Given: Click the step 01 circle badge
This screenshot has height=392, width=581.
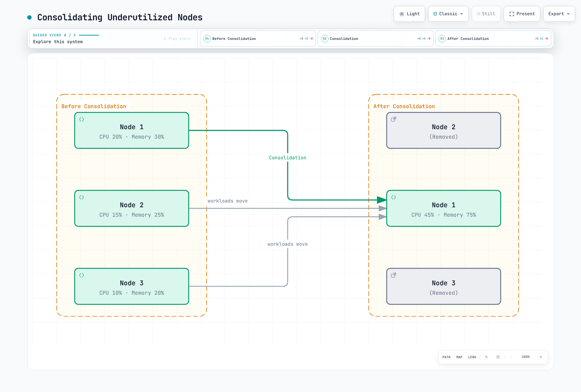Looking at the screenshot, I should [x=207, y=38].
